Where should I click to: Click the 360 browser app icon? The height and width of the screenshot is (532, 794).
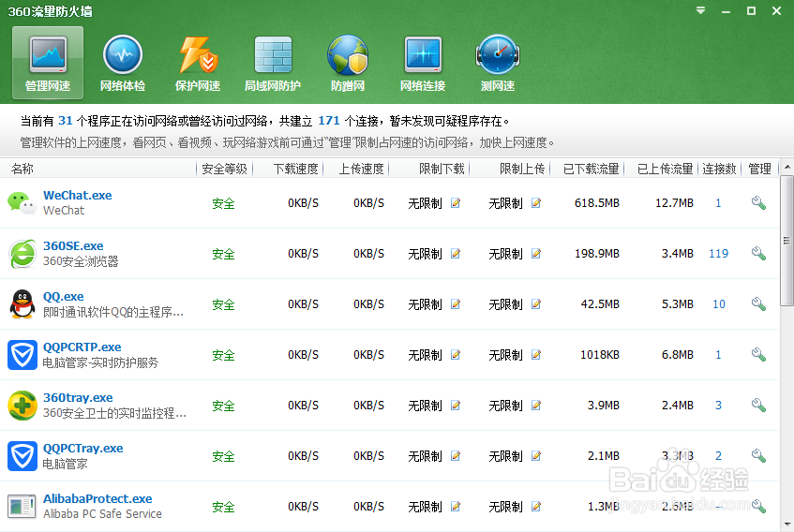click(x=22, y=254)
